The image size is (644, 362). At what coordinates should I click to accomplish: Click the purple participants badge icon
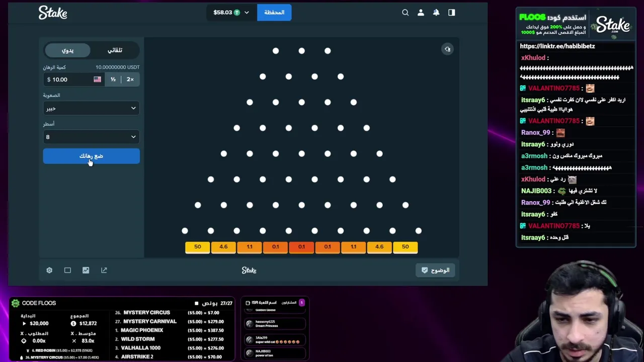301,303
